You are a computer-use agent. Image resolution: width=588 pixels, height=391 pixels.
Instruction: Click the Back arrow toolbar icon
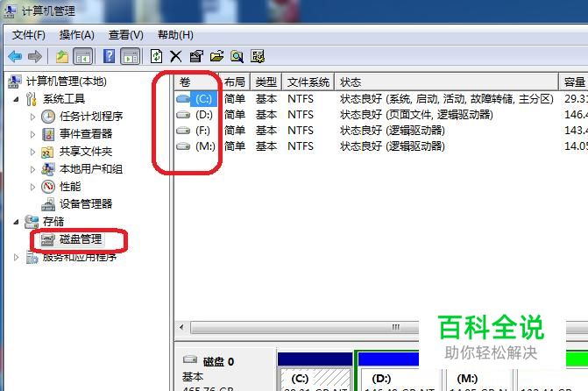point(15,57)
